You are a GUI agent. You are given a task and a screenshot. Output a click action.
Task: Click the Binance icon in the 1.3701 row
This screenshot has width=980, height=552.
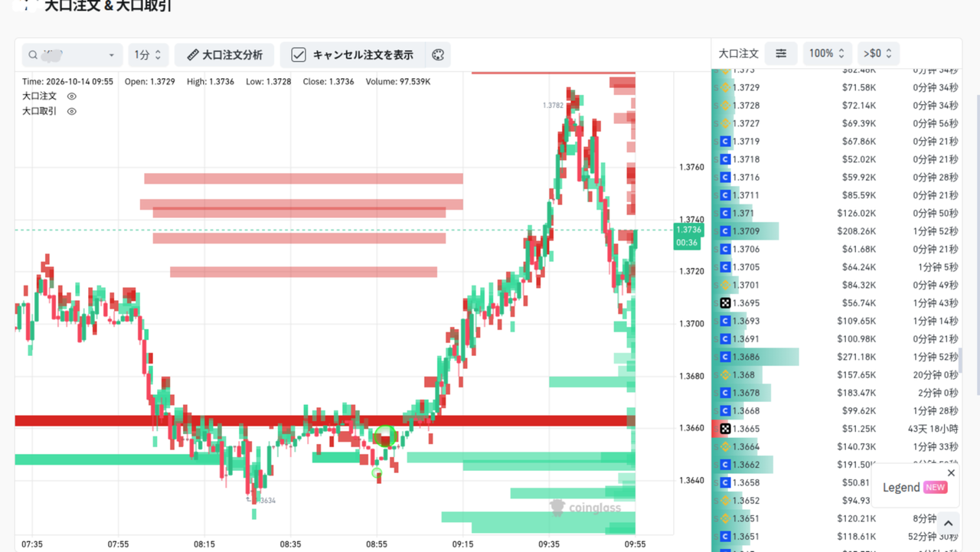(726, 285)
